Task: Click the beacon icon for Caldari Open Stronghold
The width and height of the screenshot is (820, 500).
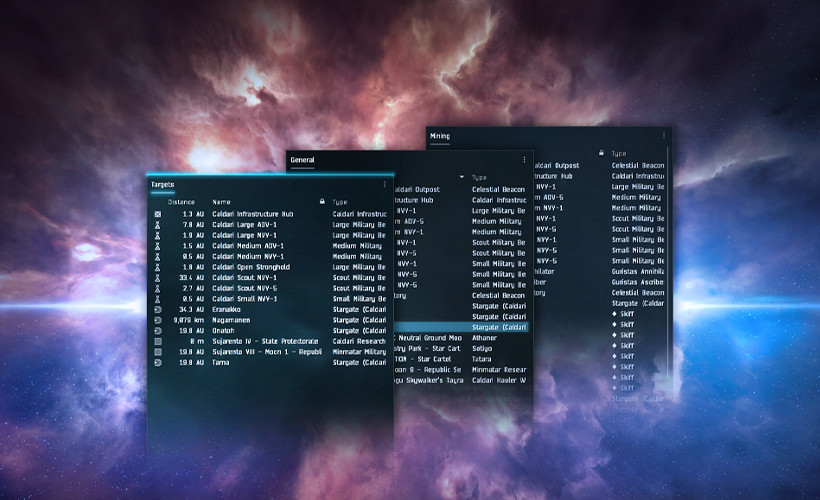Action: coord(158,267)
